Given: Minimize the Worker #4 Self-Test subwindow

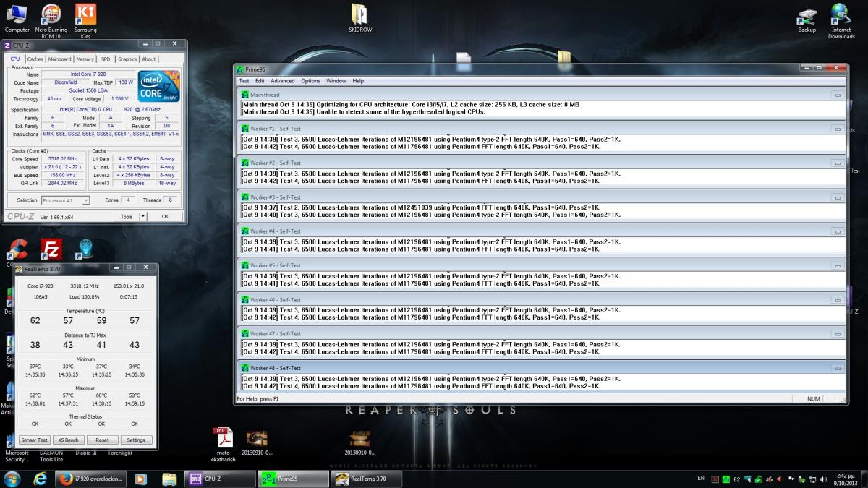Looking at the screenshot, I should pyautogui.click(x=838, y=231).
